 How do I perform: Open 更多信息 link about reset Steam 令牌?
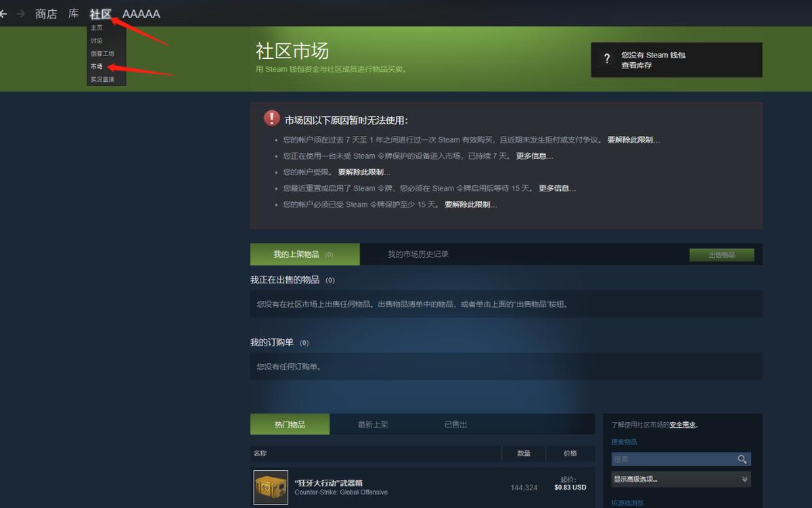click(x=558, y=189)
